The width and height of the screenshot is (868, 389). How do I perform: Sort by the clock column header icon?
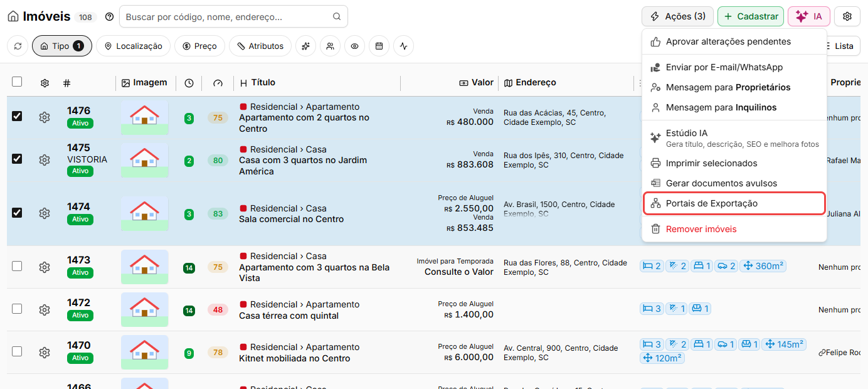189,83
